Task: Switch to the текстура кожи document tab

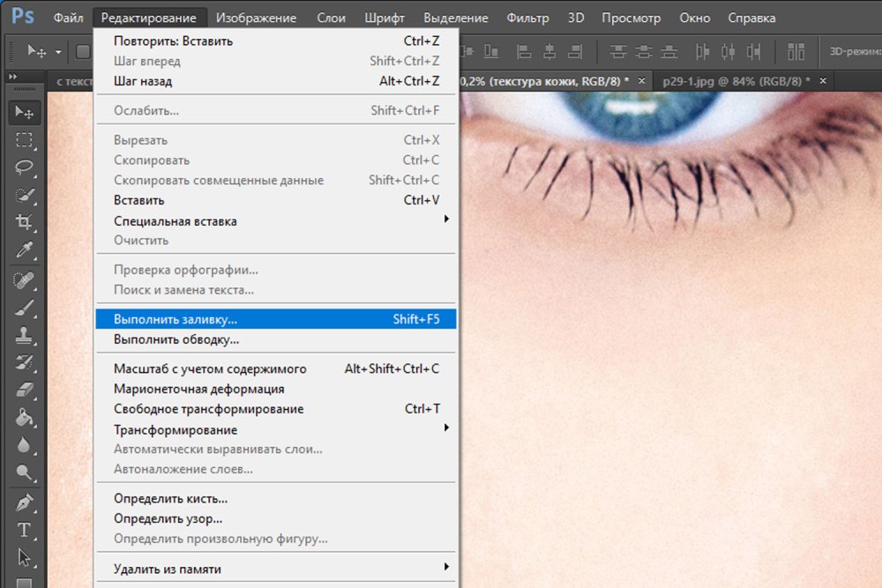Action: click(x=544, y=81)
